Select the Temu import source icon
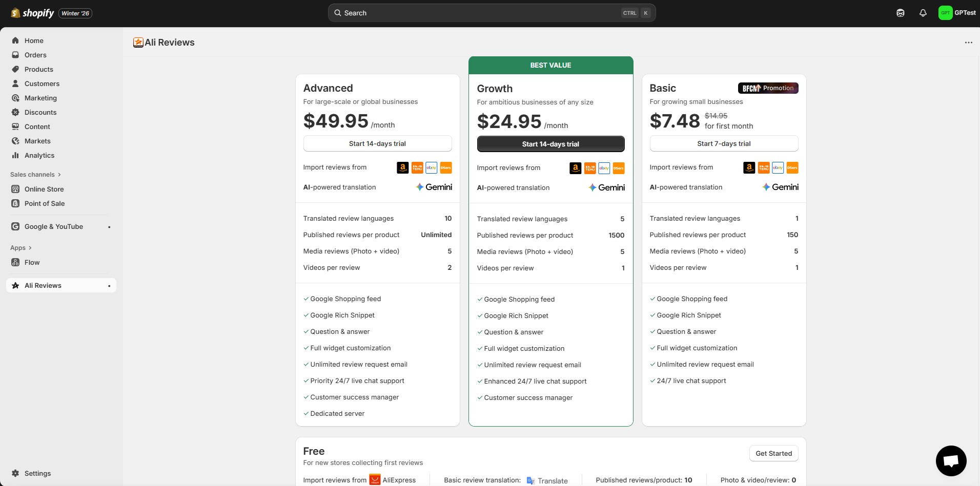The image size is (980, 486). [x=417, y=168]
